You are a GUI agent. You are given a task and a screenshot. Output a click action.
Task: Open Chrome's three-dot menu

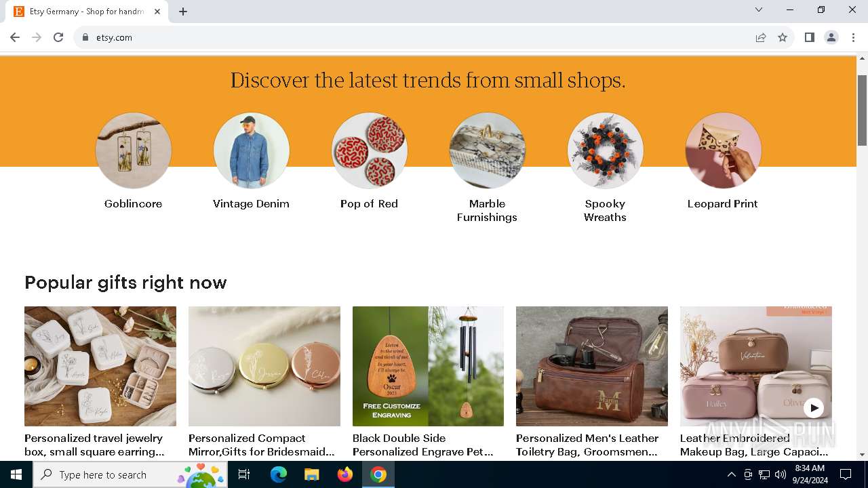(x=853, y=37)
